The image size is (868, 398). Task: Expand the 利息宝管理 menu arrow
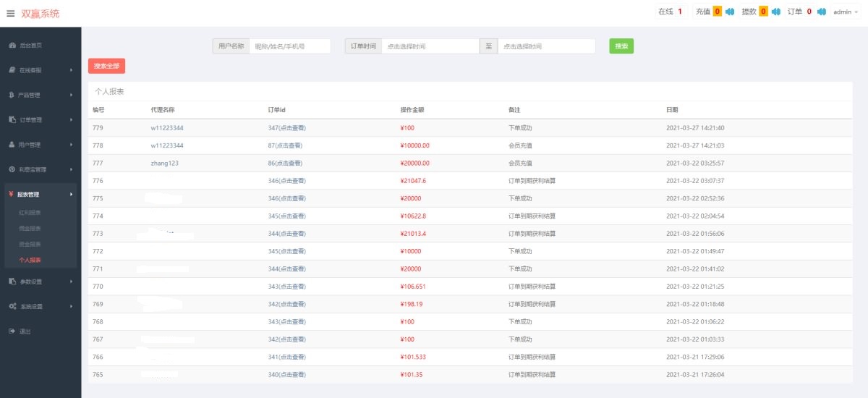tap(71, 169)
